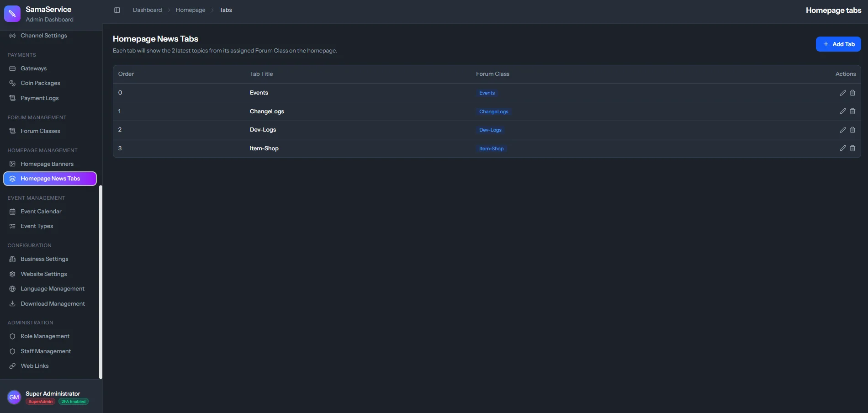Screen dimensions: 868x413
Task: Open Homepage Banners menu item
Action: (50, 164)
